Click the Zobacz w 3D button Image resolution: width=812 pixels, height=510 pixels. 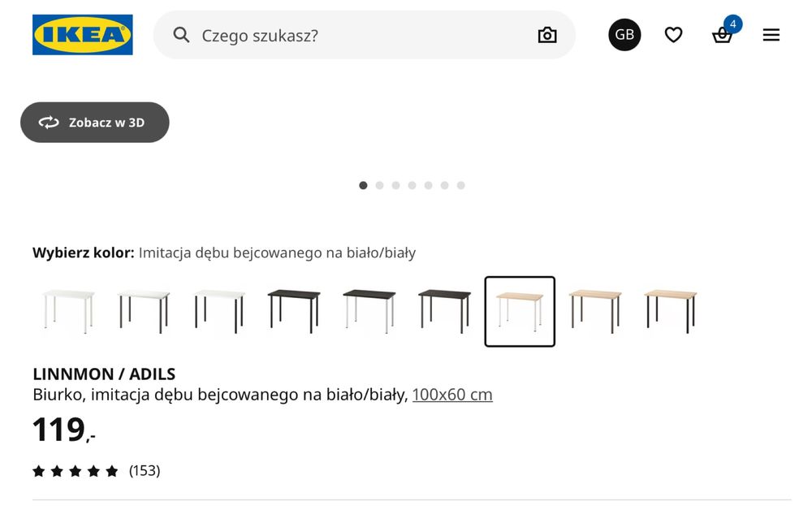94,123
